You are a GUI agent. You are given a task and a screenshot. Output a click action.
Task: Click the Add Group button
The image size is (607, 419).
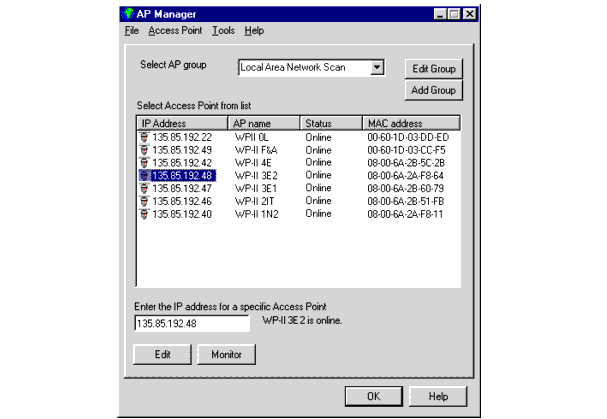pos(434,90)
